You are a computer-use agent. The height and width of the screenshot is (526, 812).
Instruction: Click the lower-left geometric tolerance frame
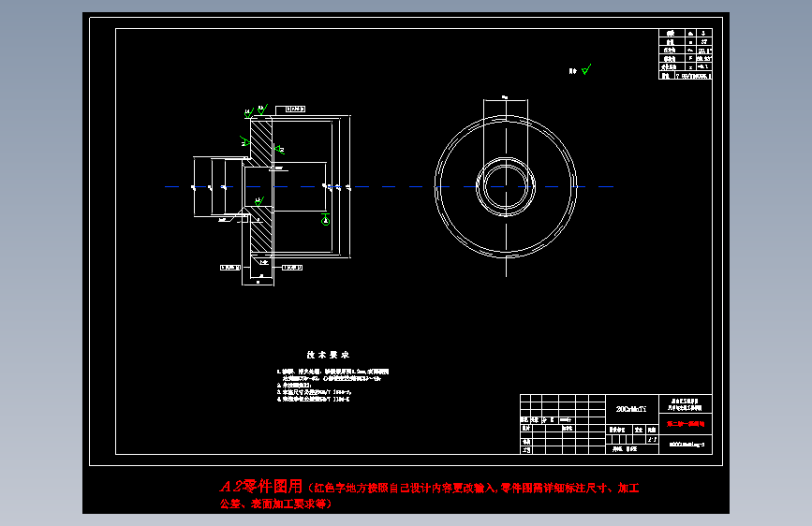230,268
